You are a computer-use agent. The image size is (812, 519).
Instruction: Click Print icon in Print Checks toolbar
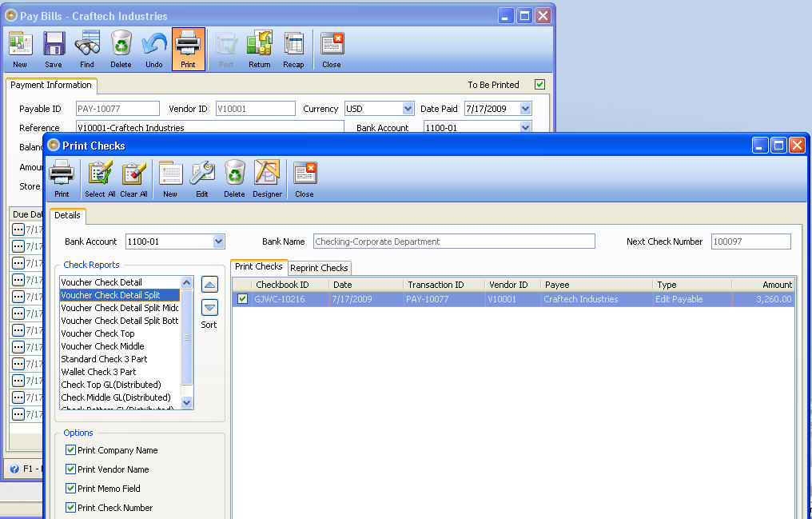click(x=62, y=178)
